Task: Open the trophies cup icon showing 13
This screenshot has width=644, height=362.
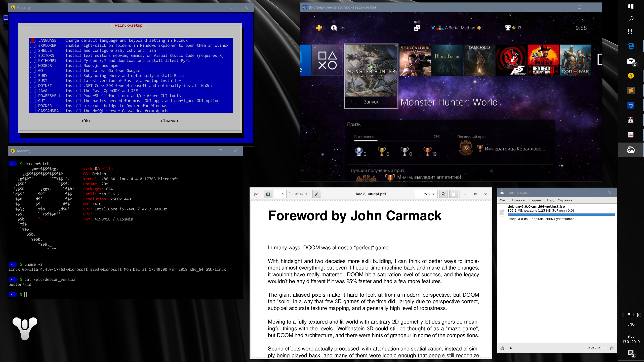Action: coord(513,28)
